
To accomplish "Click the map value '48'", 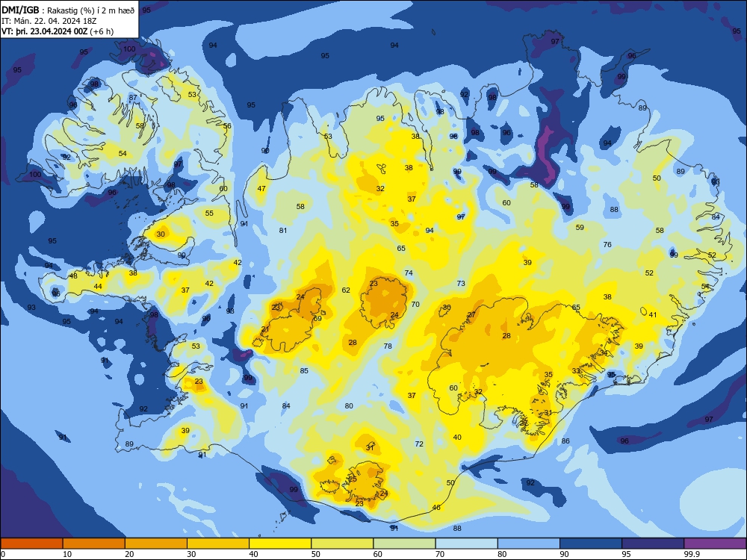I will 73,276.
